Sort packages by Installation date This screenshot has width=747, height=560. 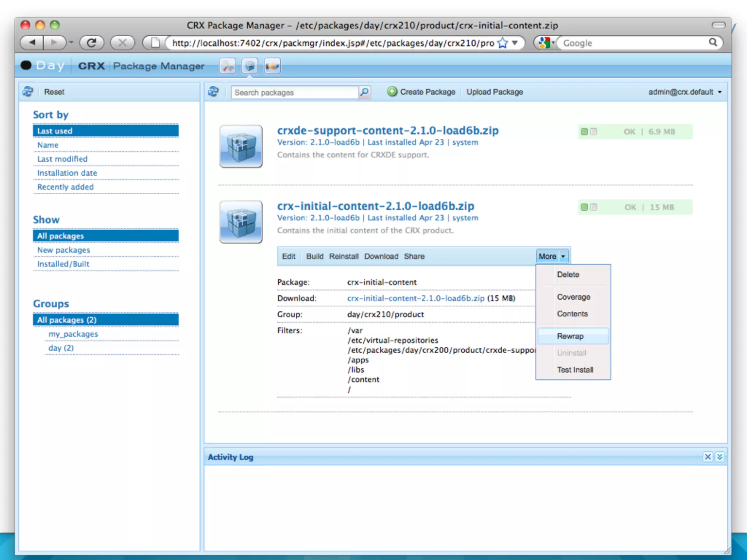[x=67, y=173]
